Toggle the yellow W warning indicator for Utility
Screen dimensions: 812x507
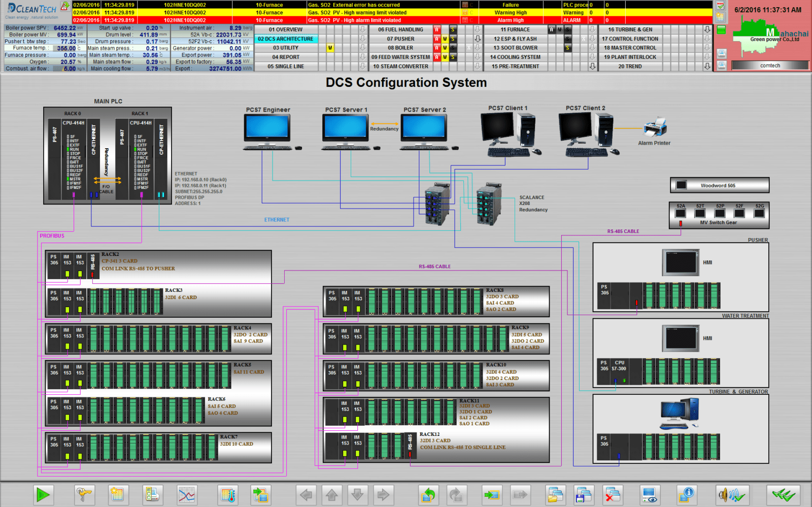point(330,48)
